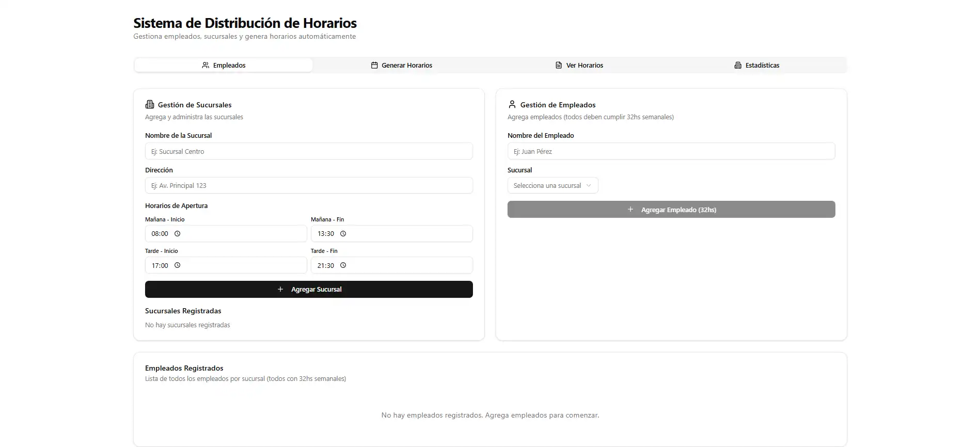
Task: Click the document icon in Ver Horarios tab
Action: click(x=559, y=65)
